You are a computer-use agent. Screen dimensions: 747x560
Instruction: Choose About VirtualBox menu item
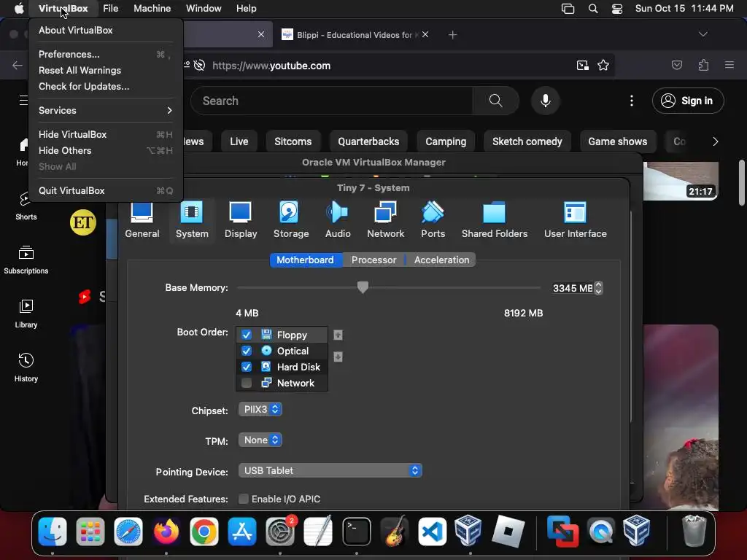(x=105, y=30)
